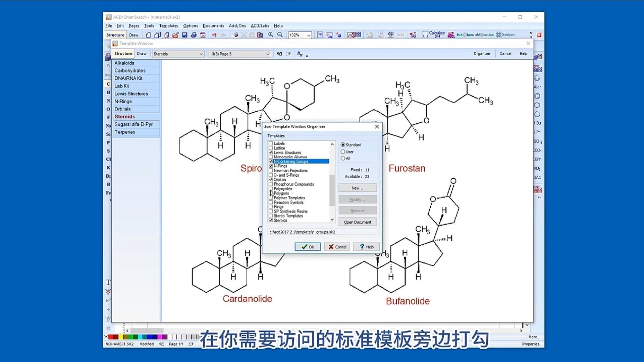Uncheck the Steroids checkbox in Organizer list
Image resolution: width=644 pixels, height=362 pixels.
click(271, 221)
